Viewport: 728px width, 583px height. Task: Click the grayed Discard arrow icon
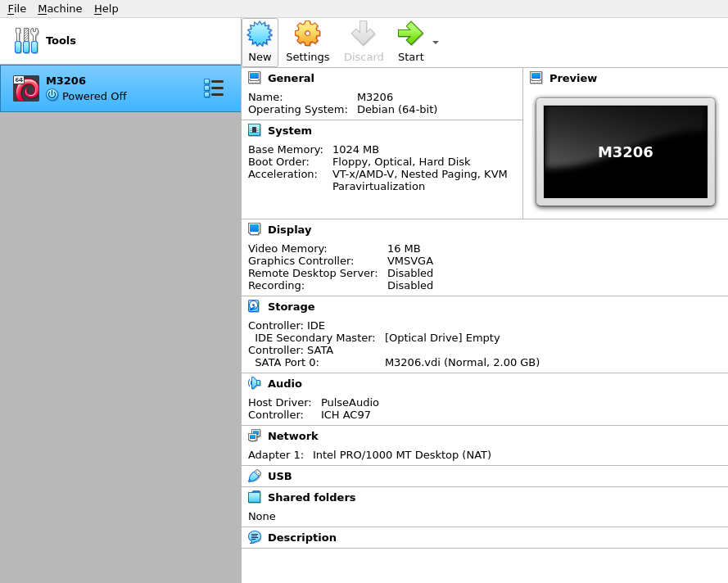[x=363, y=34]
